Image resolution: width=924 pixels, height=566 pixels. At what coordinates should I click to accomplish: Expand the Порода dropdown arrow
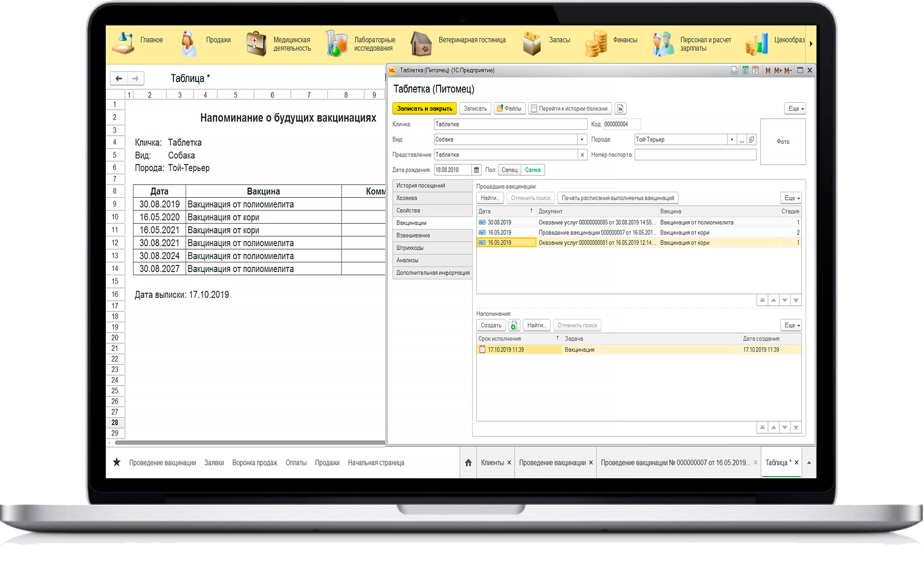(732, 140)
